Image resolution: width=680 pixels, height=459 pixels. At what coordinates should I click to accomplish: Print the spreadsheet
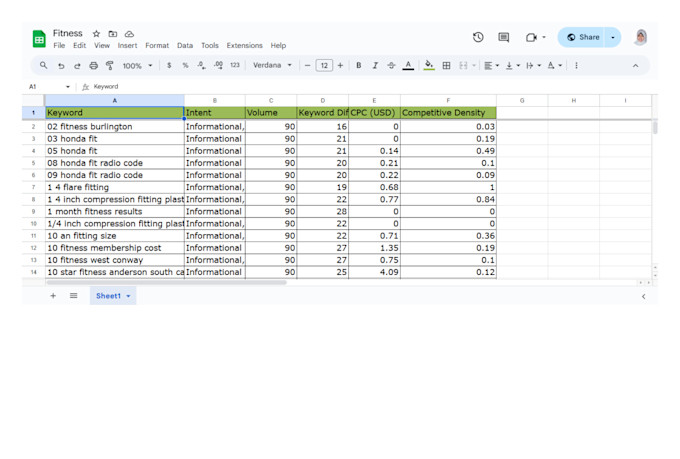tap(94, 66)
